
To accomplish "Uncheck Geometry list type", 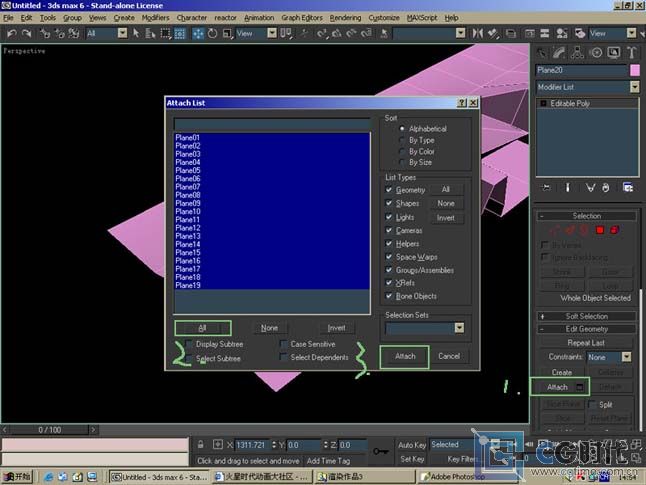I will pos(389,190).
